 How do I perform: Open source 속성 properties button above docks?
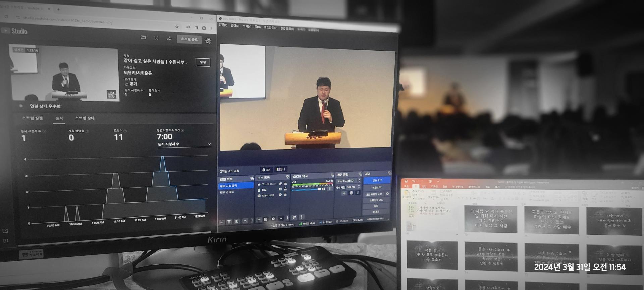266,170
